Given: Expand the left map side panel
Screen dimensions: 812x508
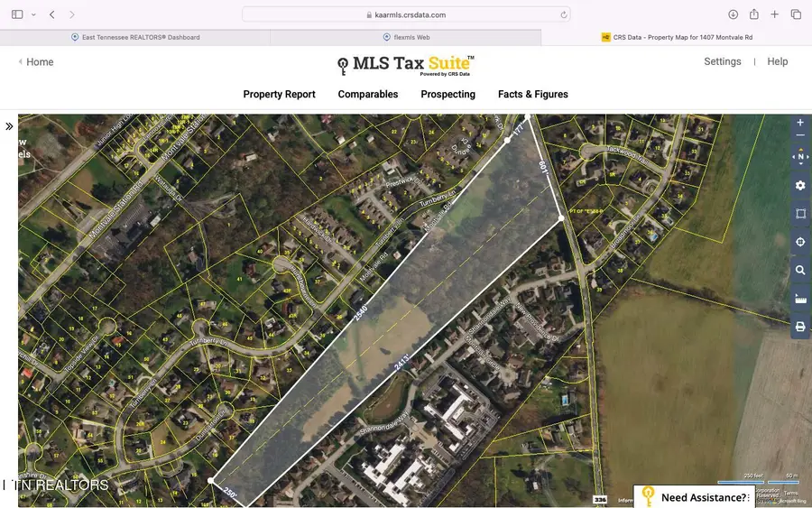Looking at the screenshot, I should [x=9, y=126].
